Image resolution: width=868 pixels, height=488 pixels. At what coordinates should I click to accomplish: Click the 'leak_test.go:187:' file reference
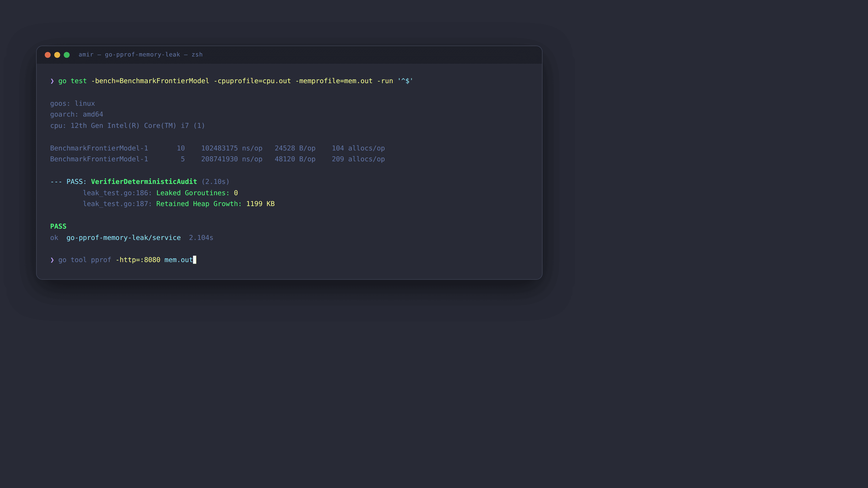pos(117,204)
